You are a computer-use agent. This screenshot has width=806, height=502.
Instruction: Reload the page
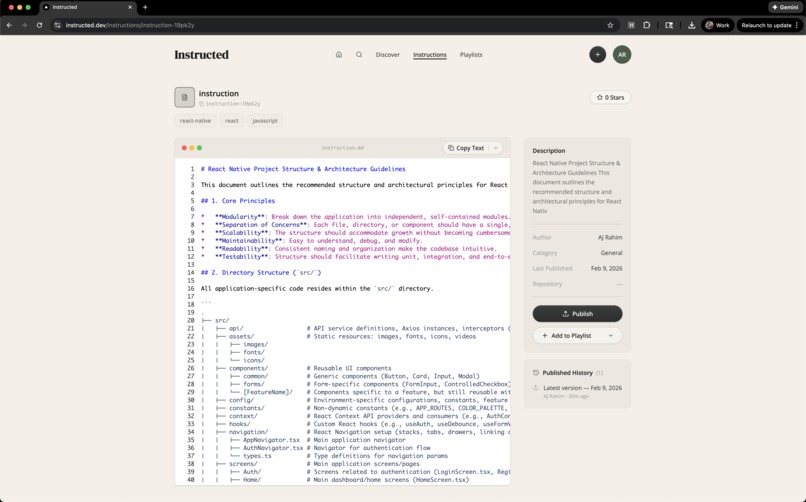pyautogui.click(x=39, y=25)
